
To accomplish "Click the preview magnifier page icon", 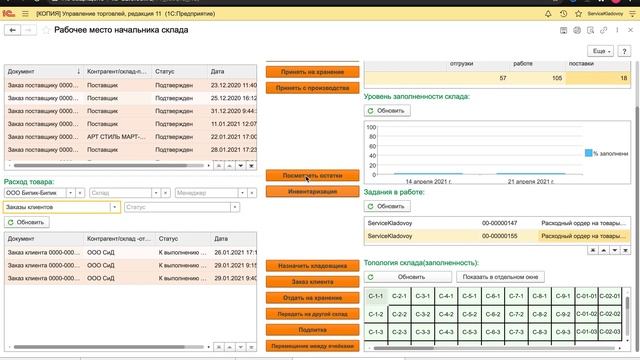I will [590, 30].
